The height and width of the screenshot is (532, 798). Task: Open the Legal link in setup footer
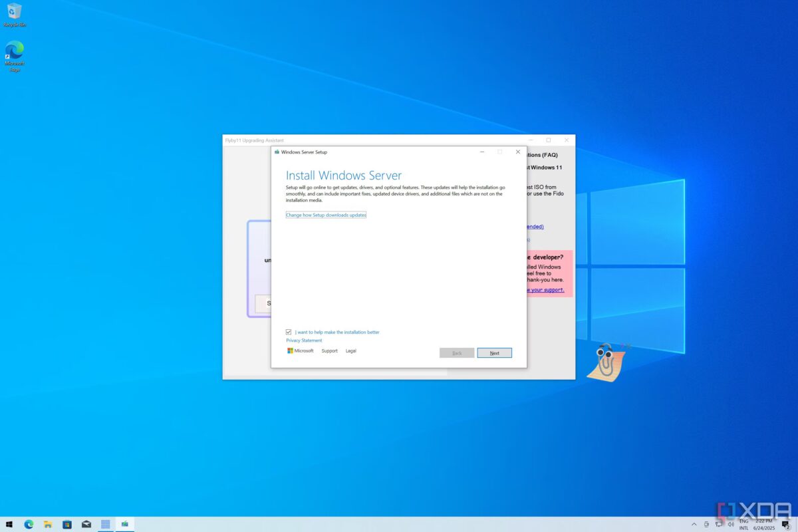coord(350,351)
